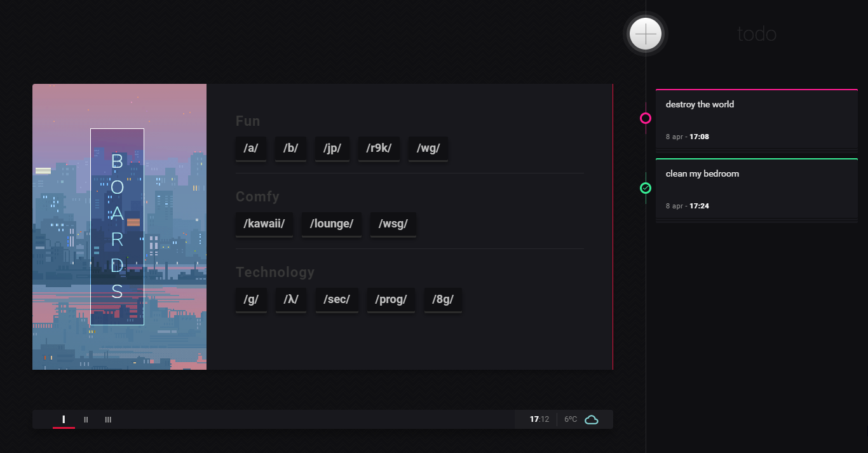Click the 'todo' heading
Screen dimensions: 868x453
point(757,34)
